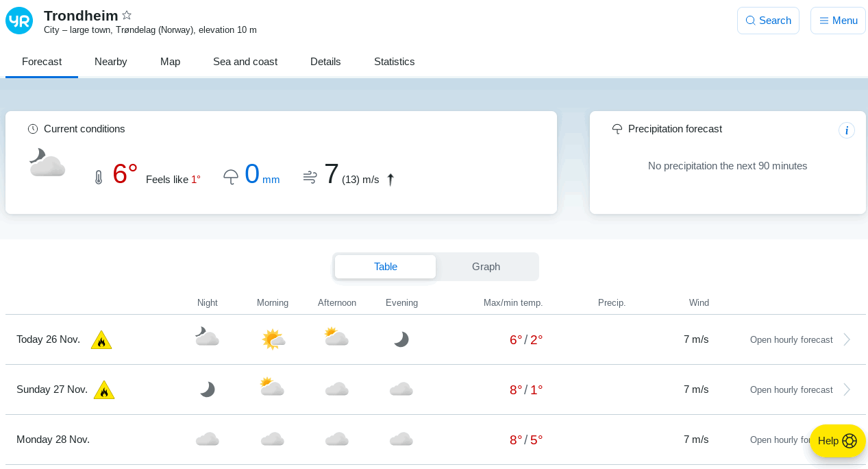This screenshot has width=868, height=469.
Task: Expand today's hourly forecast chevron
Action: (847, 339)
